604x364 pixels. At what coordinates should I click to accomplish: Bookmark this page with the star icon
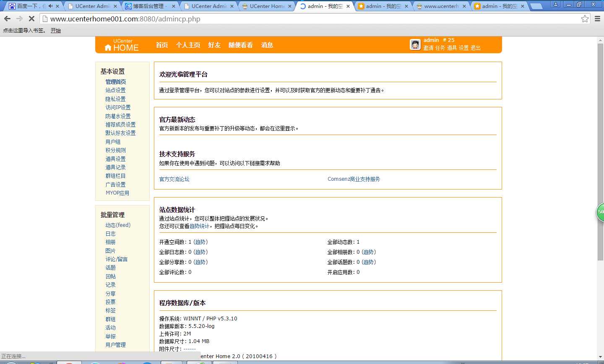(x=585, y=19)
